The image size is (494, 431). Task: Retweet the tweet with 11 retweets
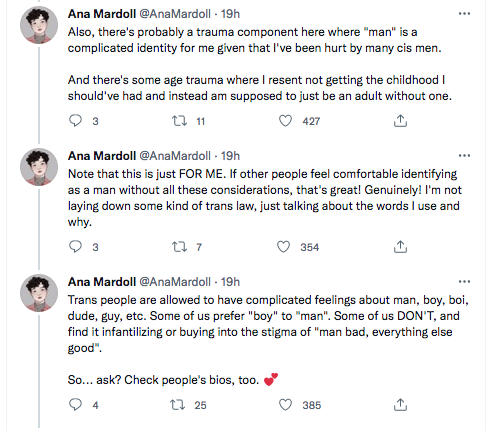tap(179, 121)
